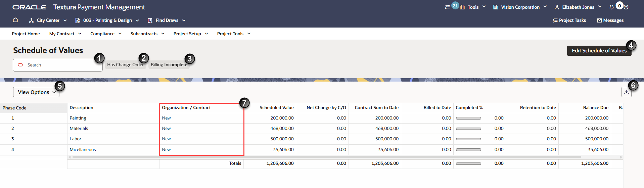Open the help question mark icon
The width and height of the screenshot is (644, 188).
pyautogui.click(x=626, y=7)
